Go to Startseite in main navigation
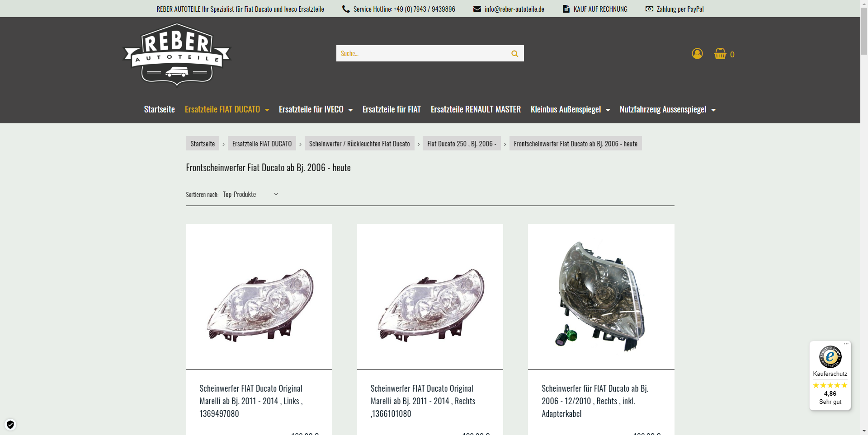Image resolution: width=868 pixels, height=435 pixels. [x=159, y=109]
